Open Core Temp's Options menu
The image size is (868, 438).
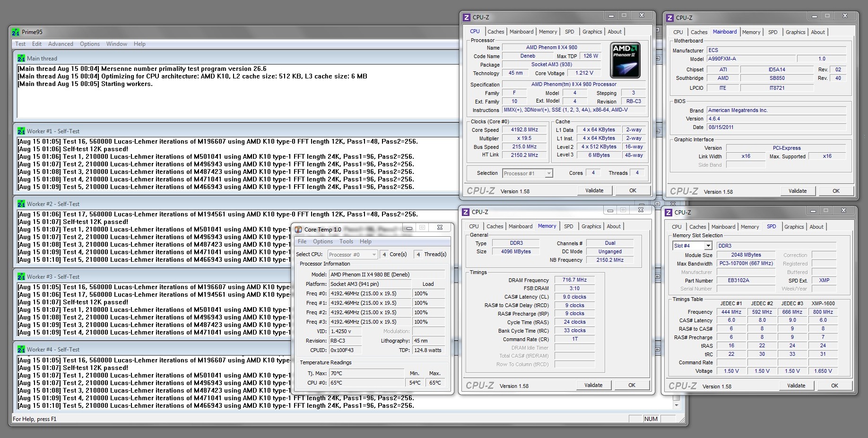(323, 241)
